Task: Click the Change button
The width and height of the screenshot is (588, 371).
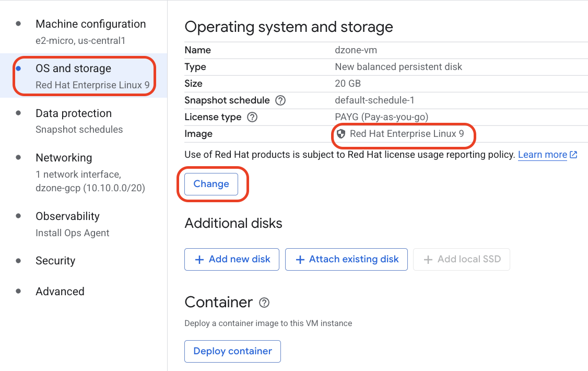Action: [211, 184]
